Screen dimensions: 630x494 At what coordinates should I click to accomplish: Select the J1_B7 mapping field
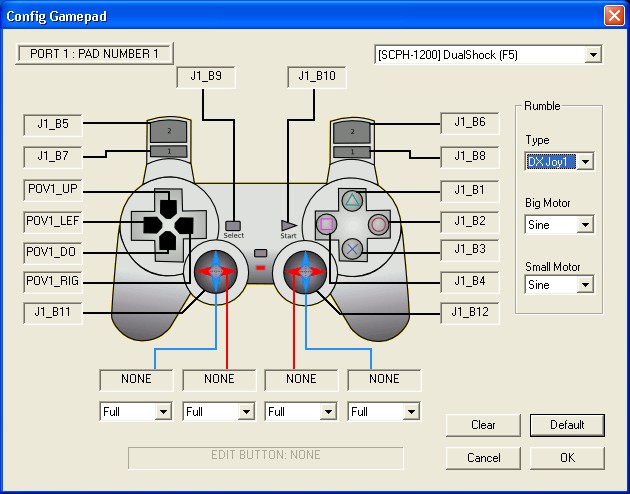click(x=53, y=157)
